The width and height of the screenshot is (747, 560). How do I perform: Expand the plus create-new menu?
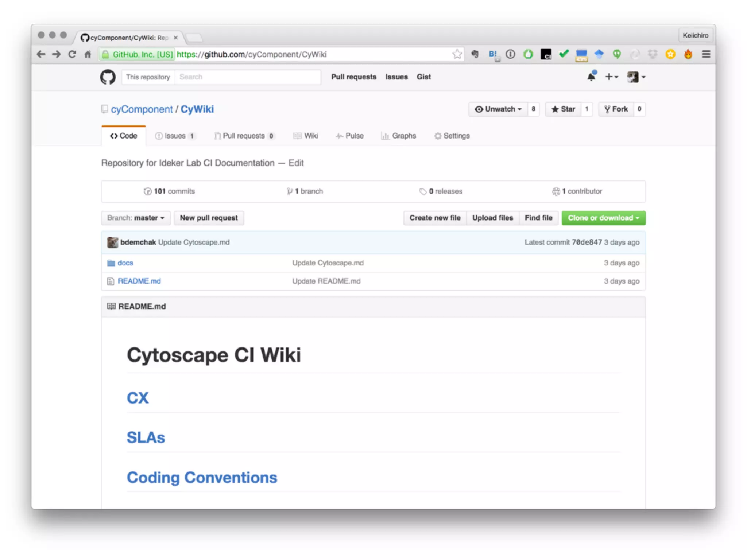pos(611,77)
